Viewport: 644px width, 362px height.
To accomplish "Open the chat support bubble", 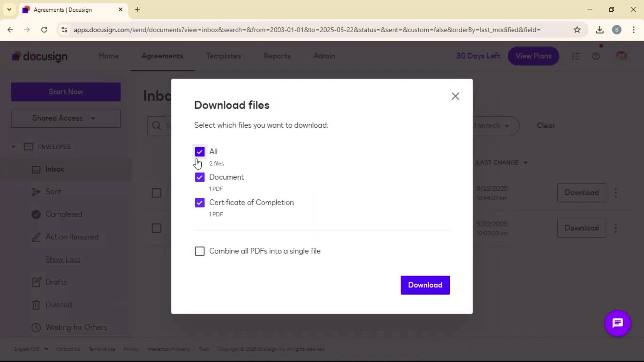I will coord(618,323).
